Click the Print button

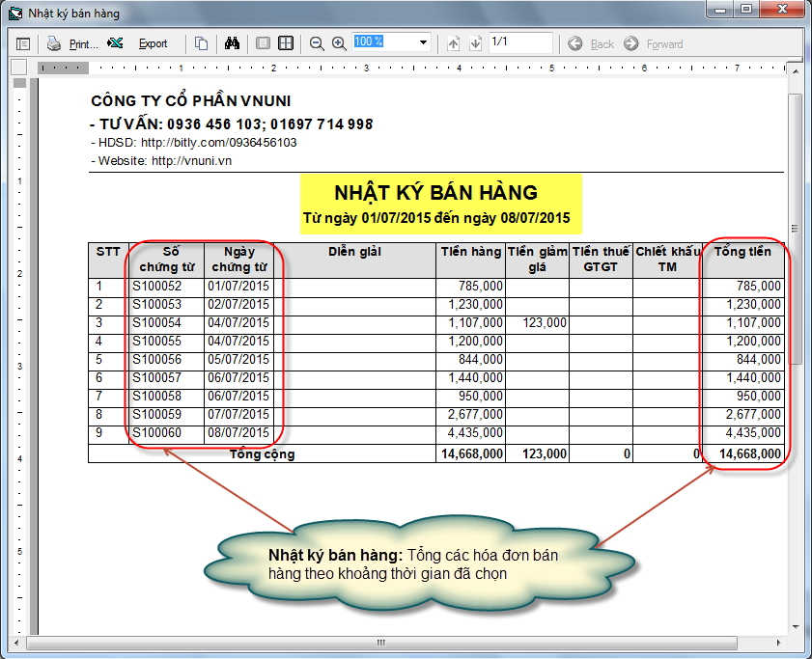point(73,43)
